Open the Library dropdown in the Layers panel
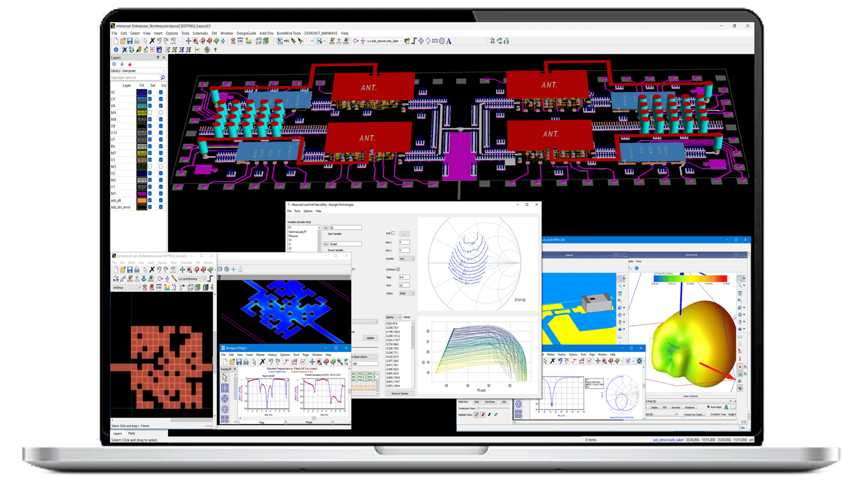The image size is (868, 488). pos(163,71)
